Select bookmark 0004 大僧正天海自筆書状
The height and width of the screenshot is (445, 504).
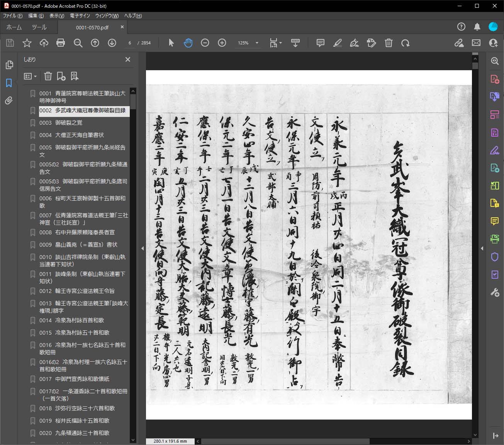click(71, 135)
